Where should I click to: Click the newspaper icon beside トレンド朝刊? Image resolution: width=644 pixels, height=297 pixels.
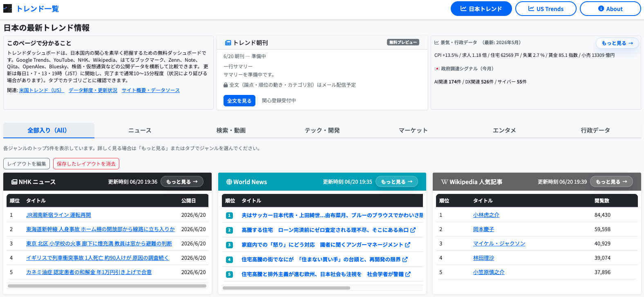[x=228, y=43]
